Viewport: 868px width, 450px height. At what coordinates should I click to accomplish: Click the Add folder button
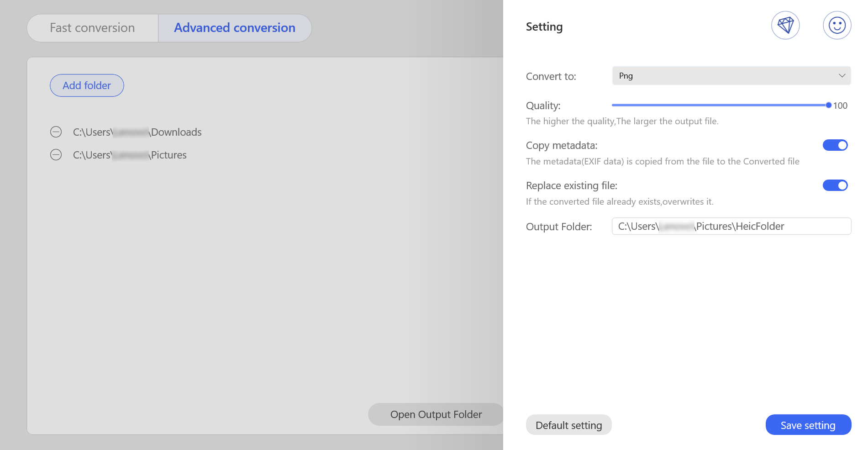point(87,85)
